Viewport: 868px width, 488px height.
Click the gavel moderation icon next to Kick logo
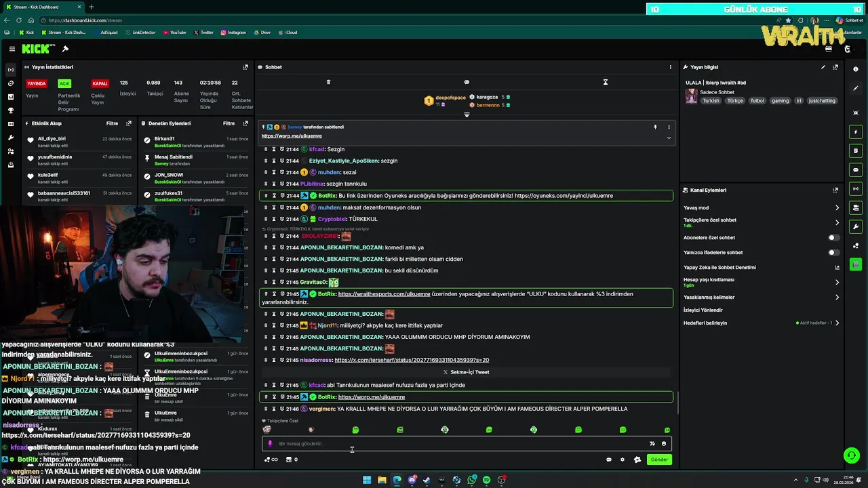click(65, 49)
